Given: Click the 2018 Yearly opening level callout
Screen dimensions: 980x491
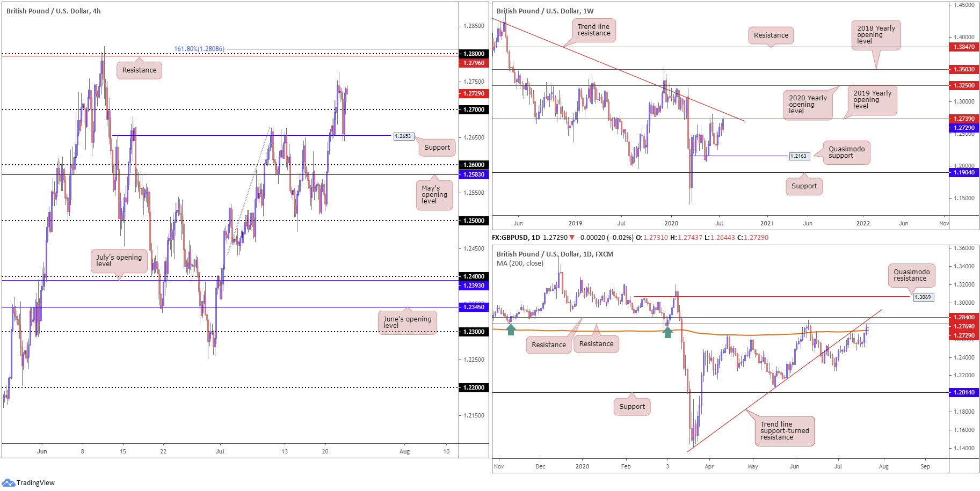Looking at the screenshot, I should [876, 35].
